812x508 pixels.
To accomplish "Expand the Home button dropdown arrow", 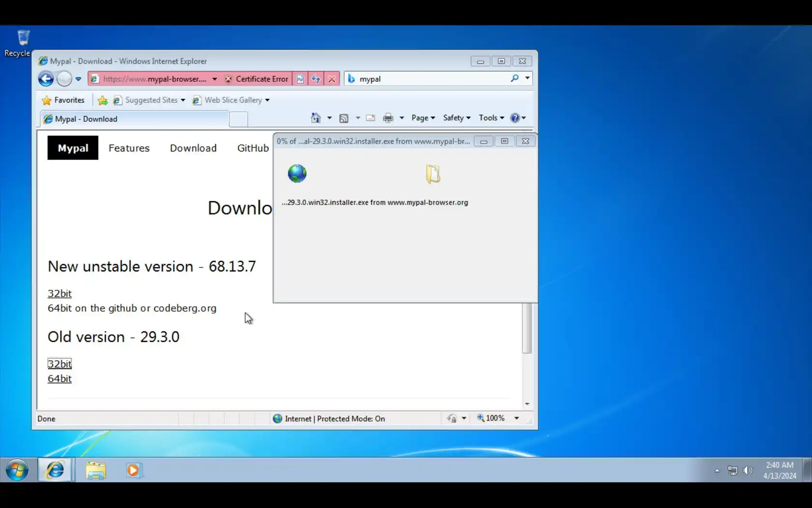I will coord(330,118).
